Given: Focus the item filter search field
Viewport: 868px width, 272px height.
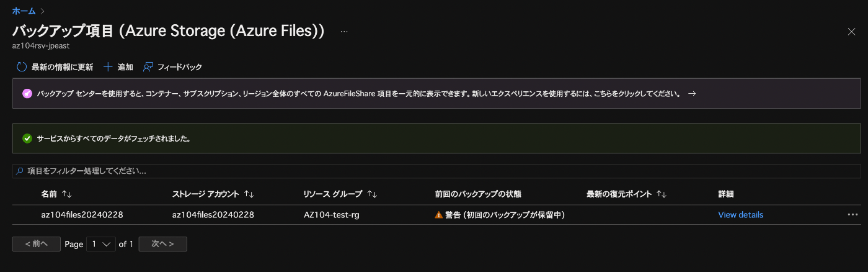Looking at the screenshot, I should click(436, 170).
